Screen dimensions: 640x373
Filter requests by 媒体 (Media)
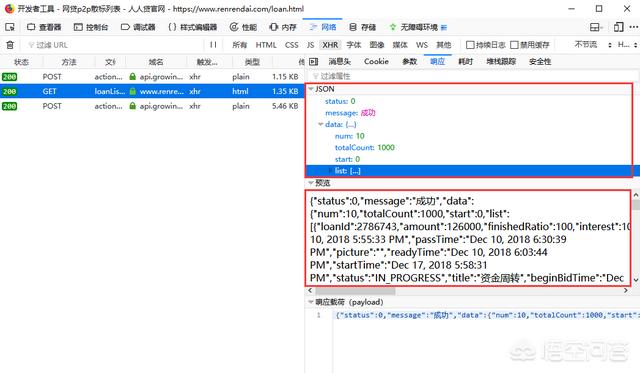pyautogui.click(x=400, y=45)
